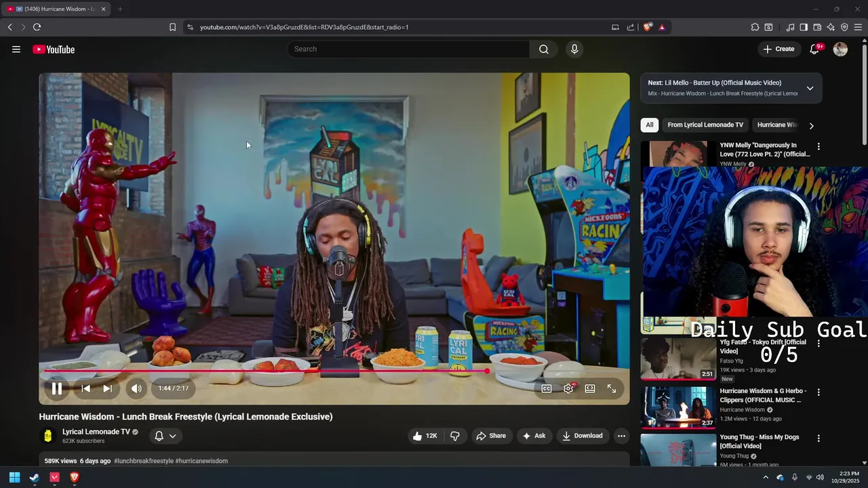Open a new browser tab
The width and height of the screenshot is (868, 488).
tap(120, 9)
